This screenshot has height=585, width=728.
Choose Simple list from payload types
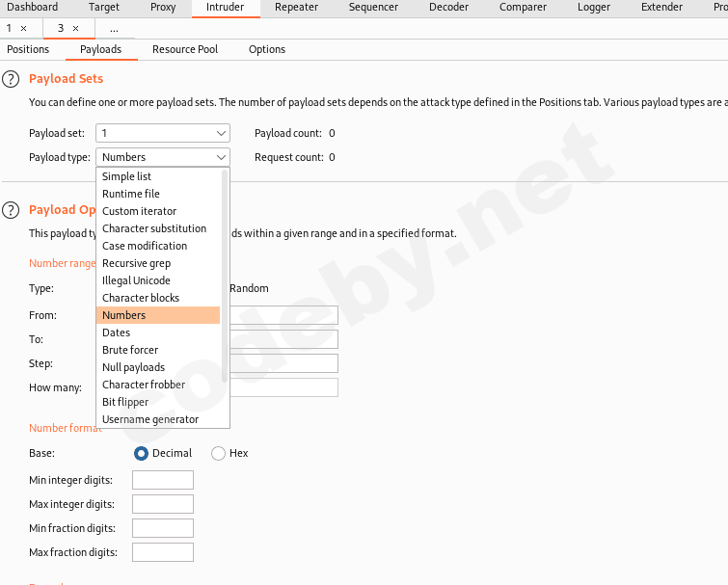coord(126,176)
